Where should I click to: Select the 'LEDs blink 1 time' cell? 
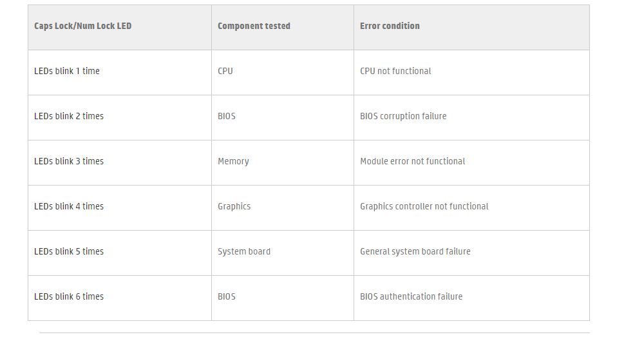[x=67, y=71]
